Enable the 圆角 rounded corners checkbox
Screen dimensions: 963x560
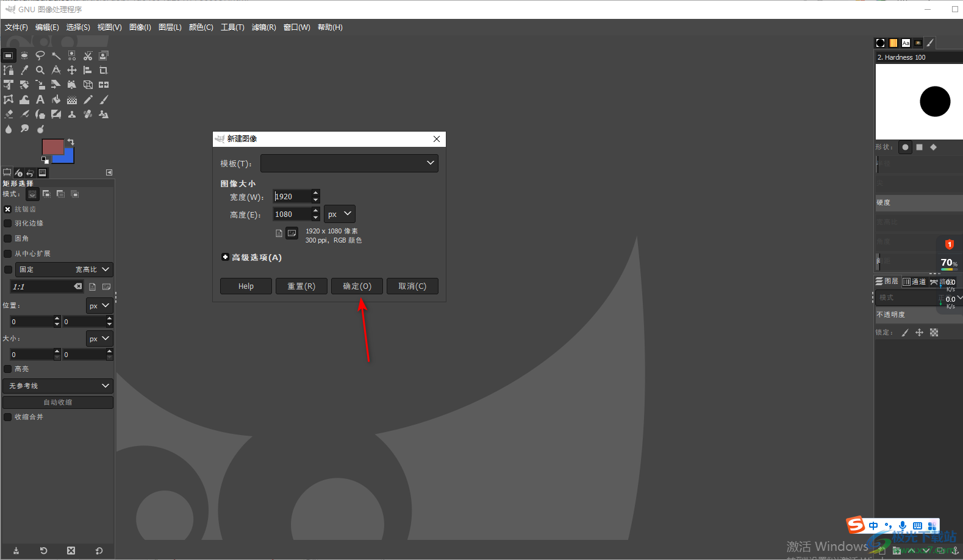pyautogui.click(x=8, y=238)
